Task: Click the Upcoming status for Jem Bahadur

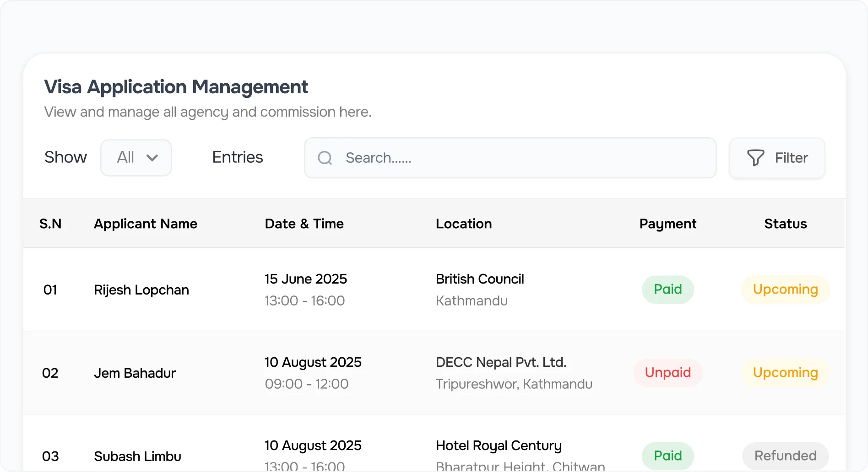Action: tap(785, 373)
